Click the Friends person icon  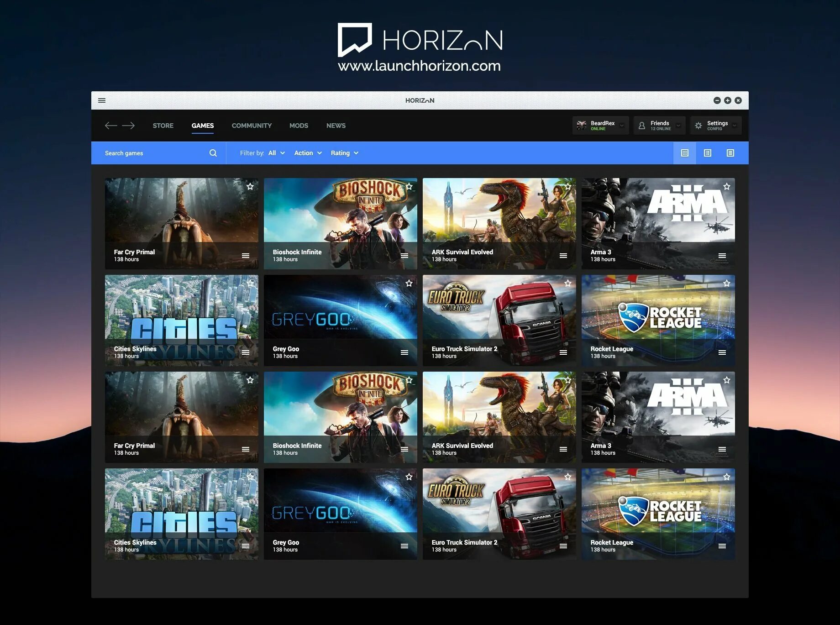click(x=642, y=126)
